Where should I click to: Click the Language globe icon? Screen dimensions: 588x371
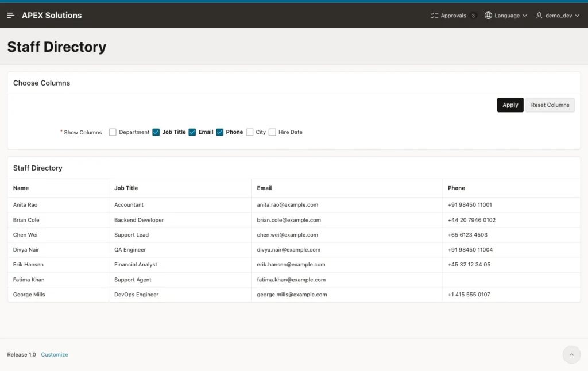point(488,16)
